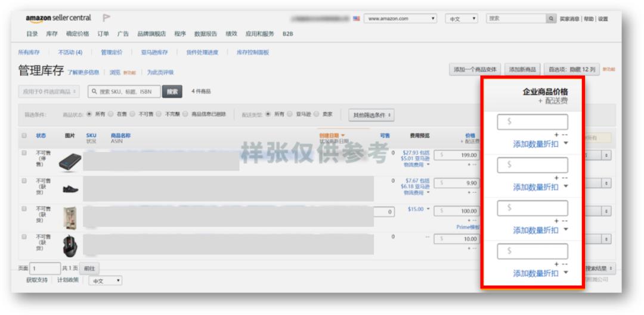Click the Amazon Seller Central logo
Screen dimensions: 644x315
click(58, 18)
